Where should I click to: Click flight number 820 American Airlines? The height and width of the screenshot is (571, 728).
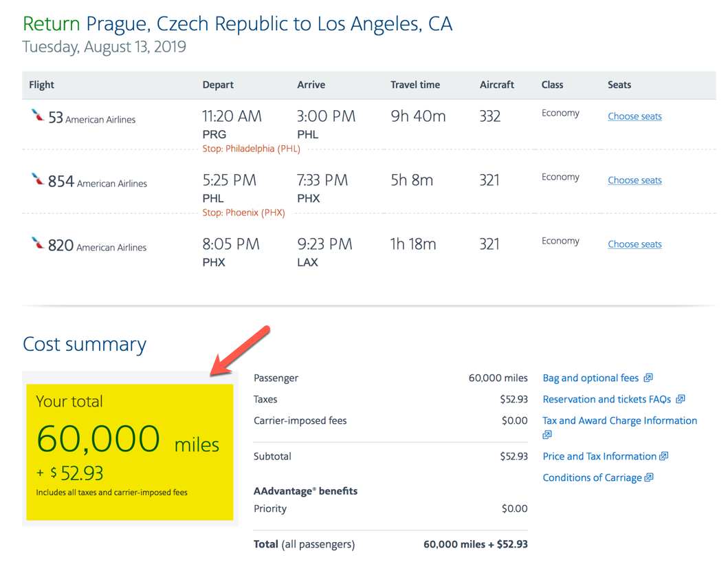pyautogui.click(x=97, y=246)
